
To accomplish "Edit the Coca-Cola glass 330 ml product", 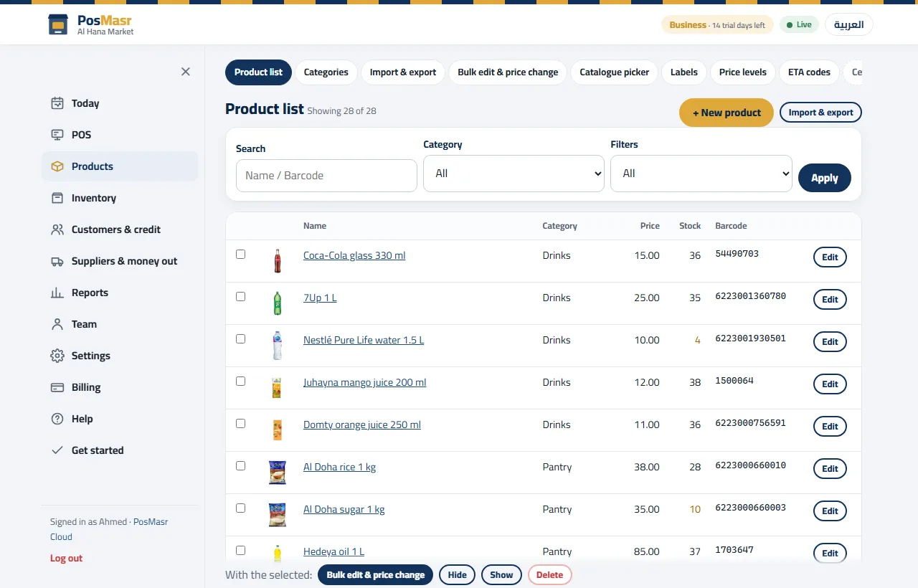I will point(830,257).
